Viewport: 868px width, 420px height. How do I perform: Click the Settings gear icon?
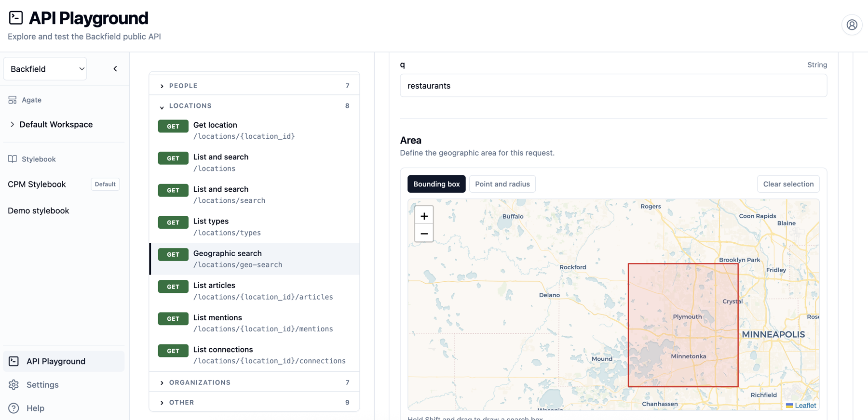[x=14, y=385]
